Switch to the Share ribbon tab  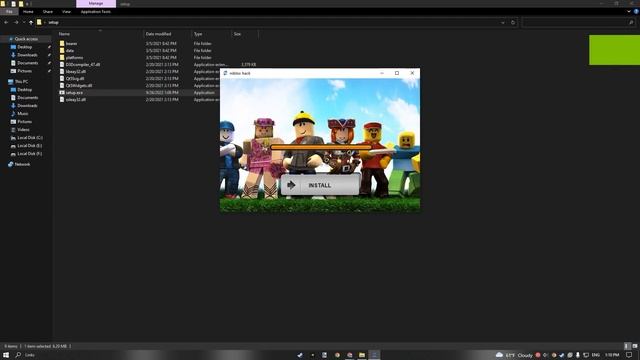pyautogui.click(x=48, y=12)
